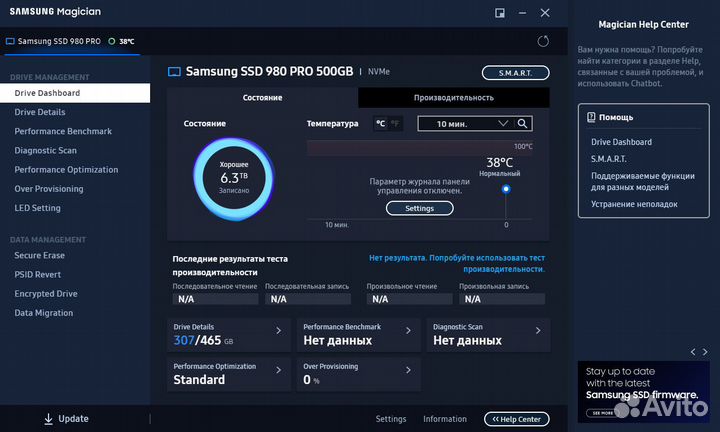The width and height of the screenshot is (720, 432).
Task: Switch temperature unit to Fahrenheit
Action: coord(395,123)
